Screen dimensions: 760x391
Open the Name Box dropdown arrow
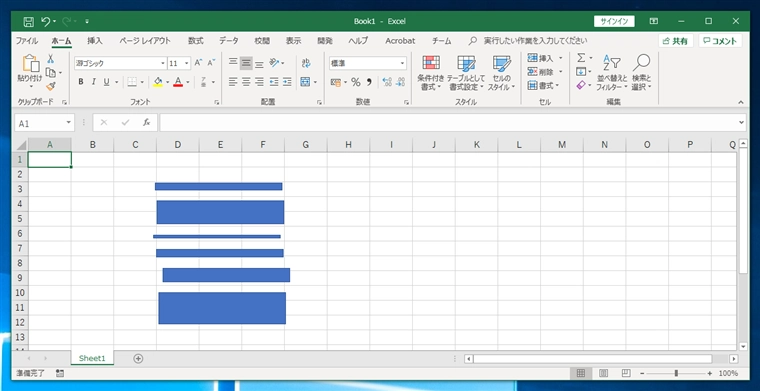69,123
